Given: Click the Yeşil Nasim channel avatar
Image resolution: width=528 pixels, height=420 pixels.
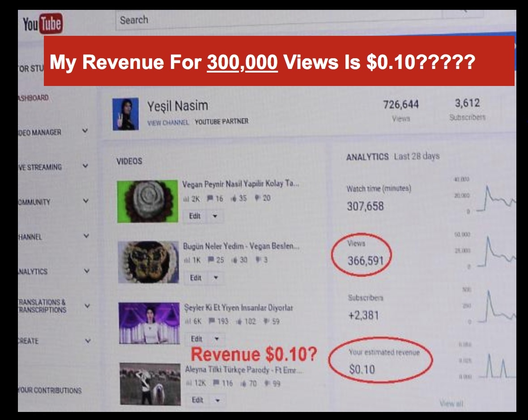Looking at the screenshot, I should [125, 114].
